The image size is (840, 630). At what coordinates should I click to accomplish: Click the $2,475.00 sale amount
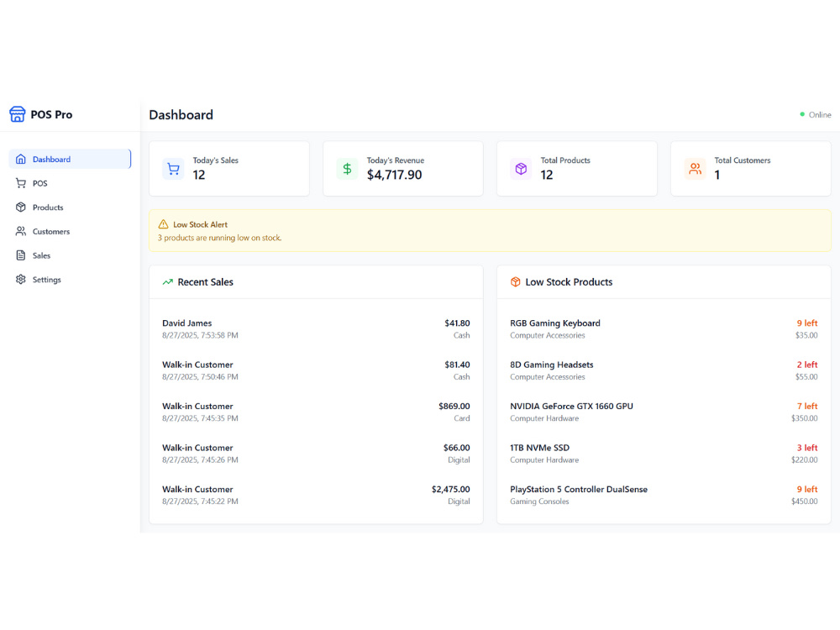point(450,489)
